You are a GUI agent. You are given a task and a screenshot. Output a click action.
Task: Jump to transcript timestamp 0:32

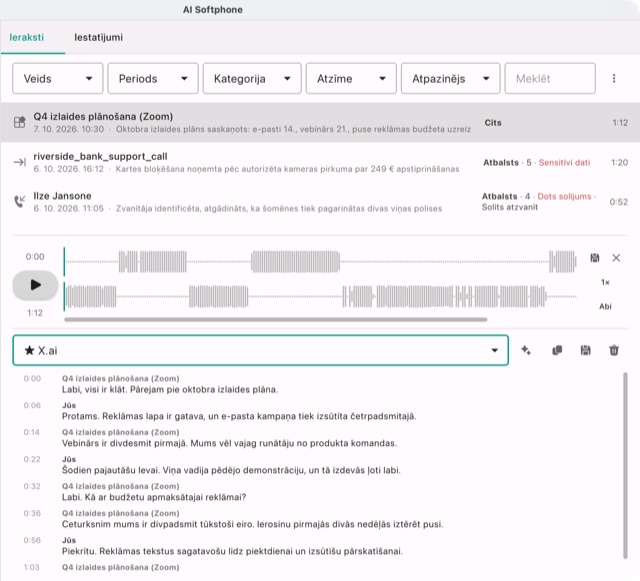pos(32,486)
